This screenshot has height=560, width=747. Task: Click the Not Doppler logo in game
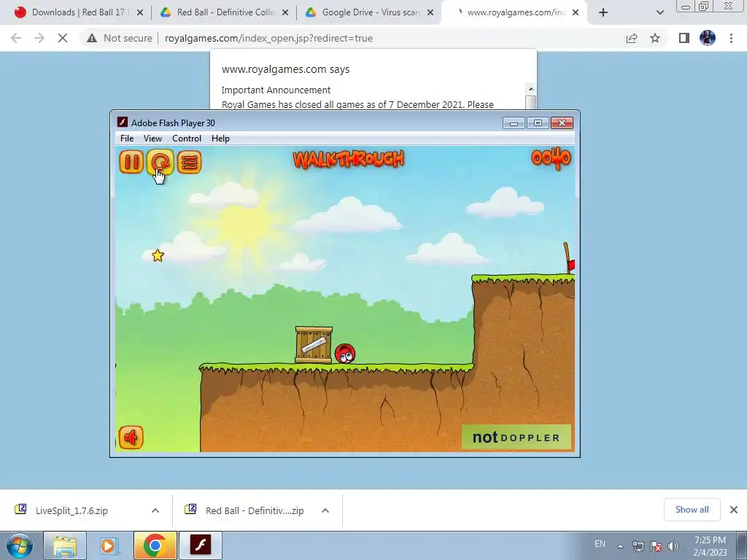pyautogui.click(x=516, y=437)
